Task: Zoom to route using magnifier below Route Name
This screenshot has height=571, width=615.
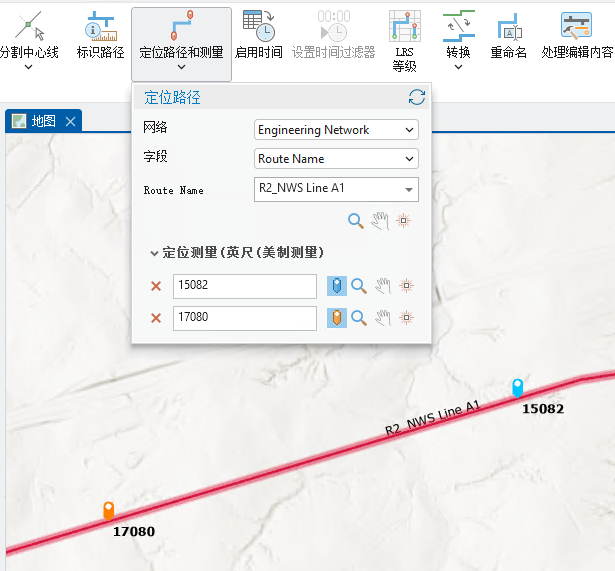Action: [356, 221]
